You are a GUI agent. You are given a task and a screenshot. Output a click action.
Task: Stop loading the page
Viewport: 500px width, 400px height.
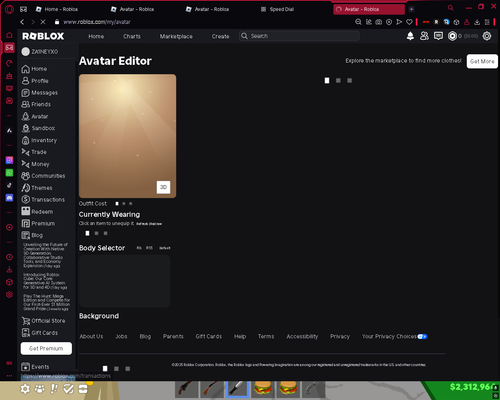[43, 22]
